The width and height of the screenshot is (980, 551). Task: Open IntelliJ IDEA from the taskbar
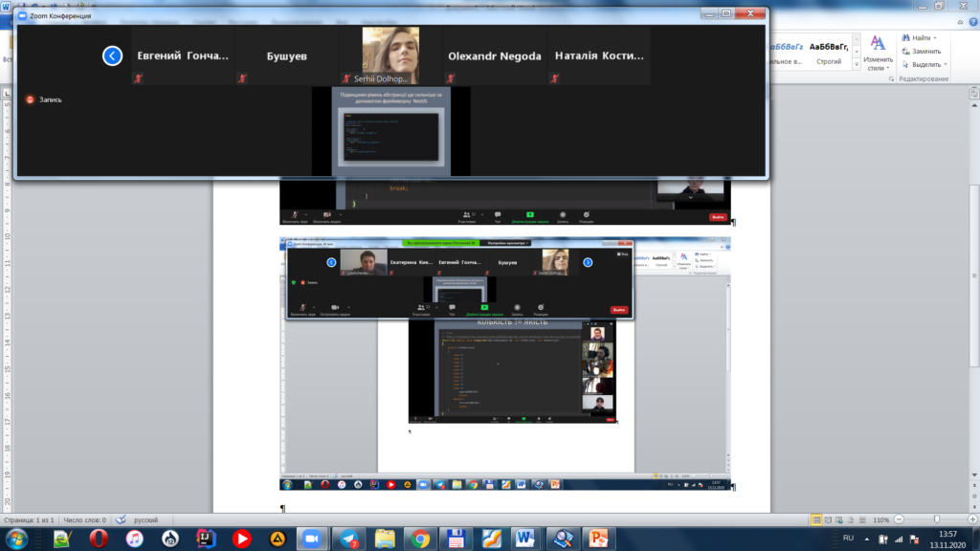pos(206,539)
